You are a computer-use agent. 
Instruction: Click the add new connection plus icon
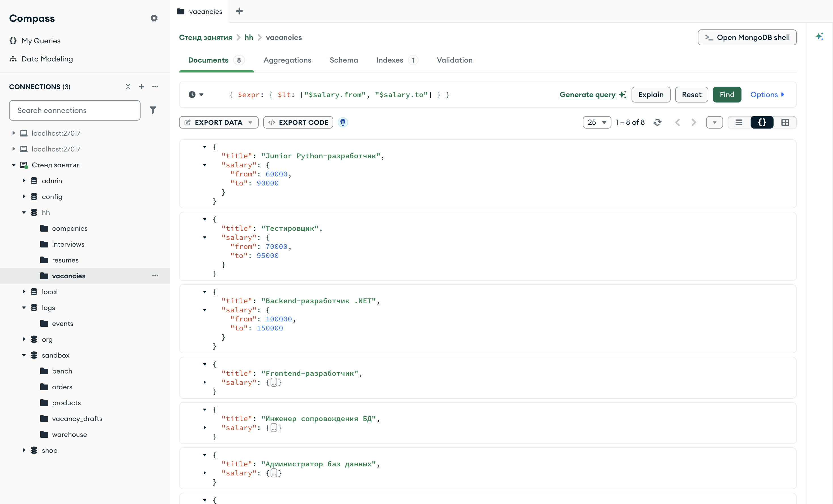click(x=142, y=87)
